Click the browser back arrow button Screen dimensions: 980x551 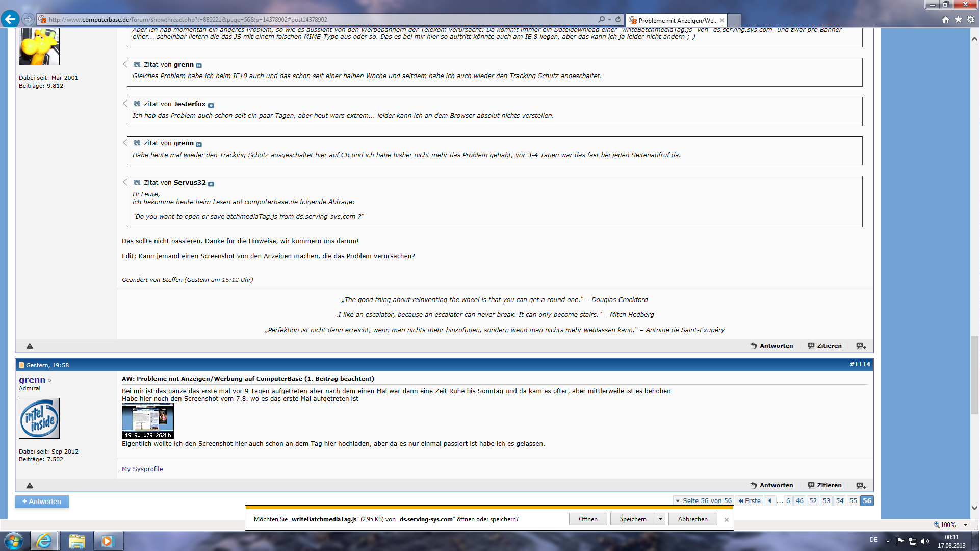(x=10, y=19)
